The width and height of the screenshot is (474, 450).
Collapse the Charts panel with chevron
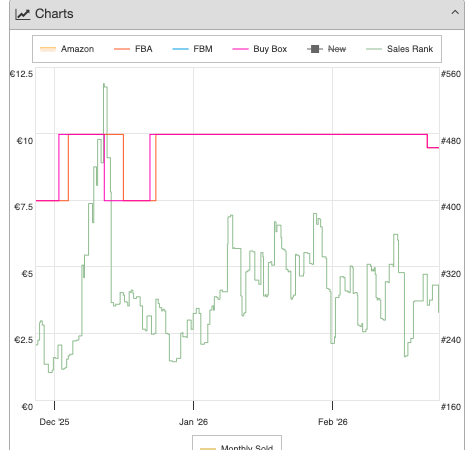pyautogui.click(x=455, y=13)
